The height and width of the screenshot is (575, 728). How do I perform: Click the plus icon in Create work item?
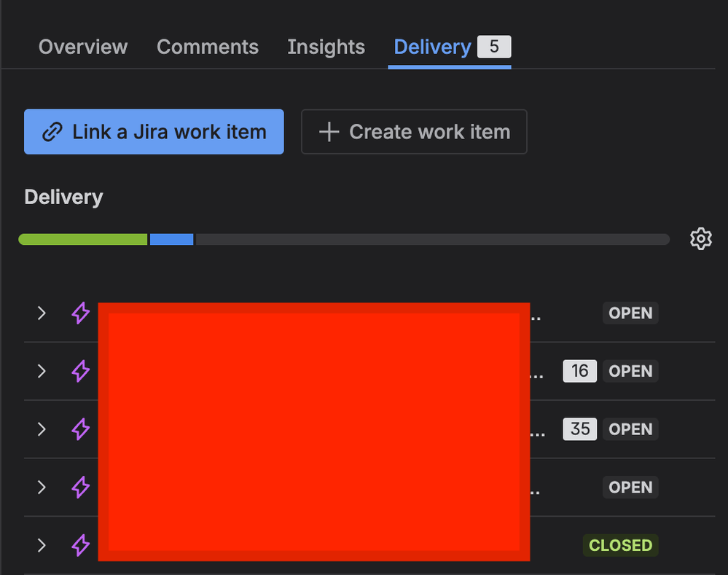tap(328, 132)
